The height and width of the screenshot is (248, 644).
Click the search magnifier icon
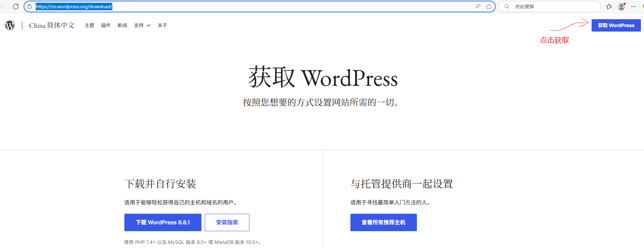[x=507, y=7]
